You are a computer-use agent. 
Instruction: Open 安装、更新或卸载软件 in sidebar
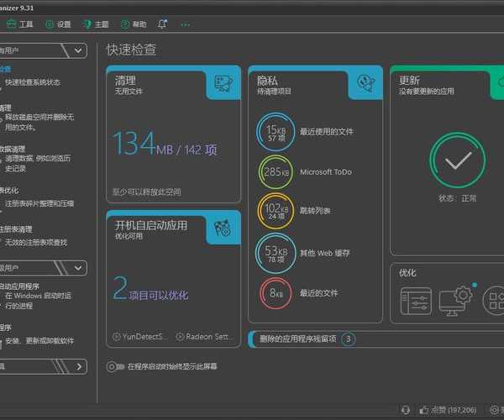pos(39,341)
